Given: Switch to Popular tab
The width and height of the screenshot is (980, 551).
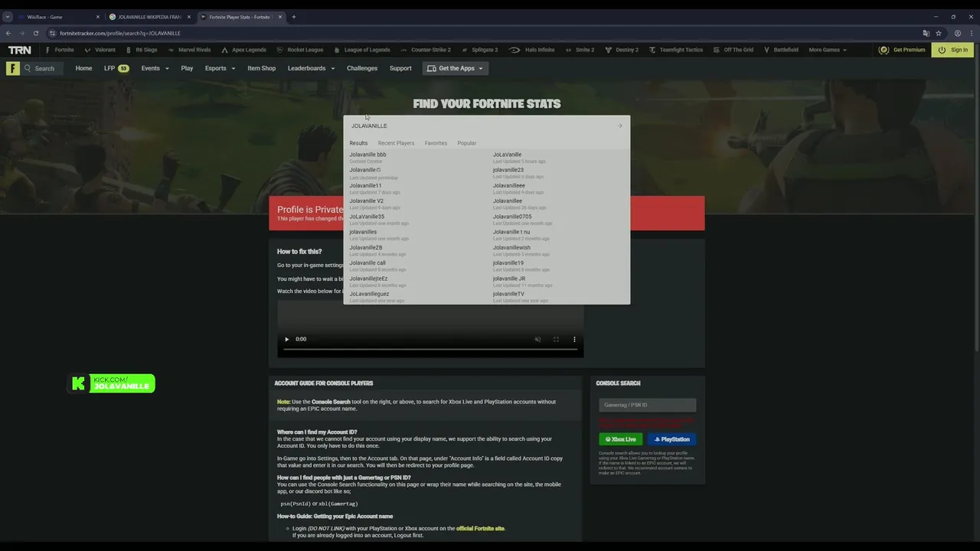Looking at the screenshot, I should pyautogui.click(x=467, y=143).
